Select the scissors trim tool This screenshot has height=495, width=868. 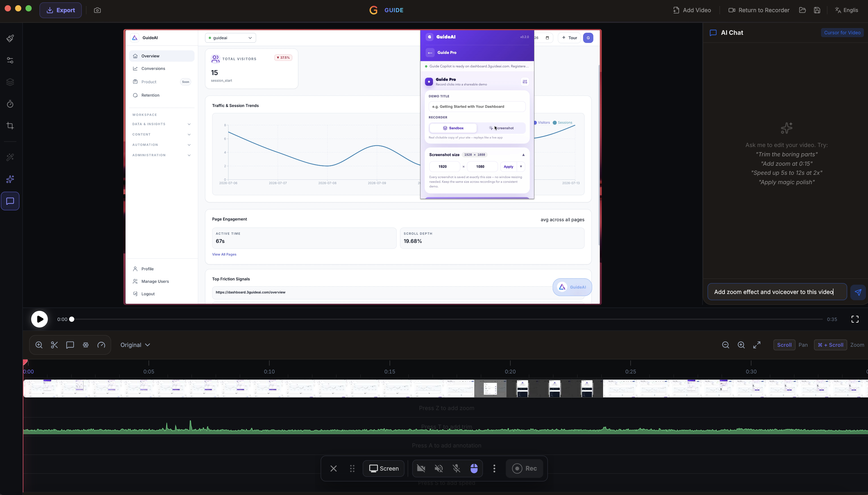54,345
